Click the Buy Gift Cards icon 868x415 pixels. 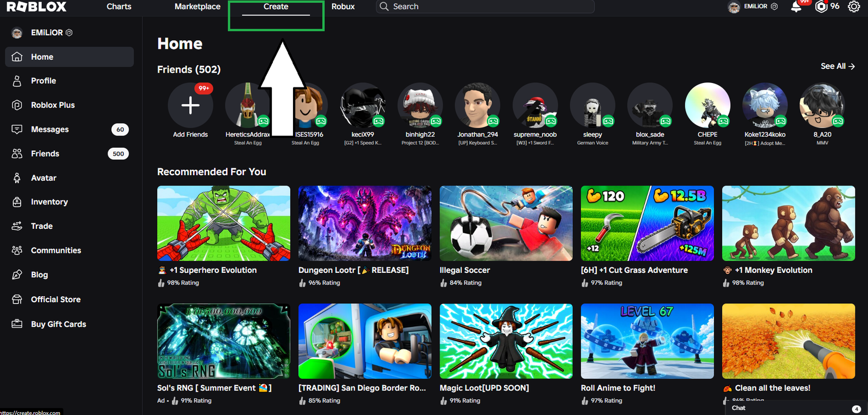pos(17,324)
